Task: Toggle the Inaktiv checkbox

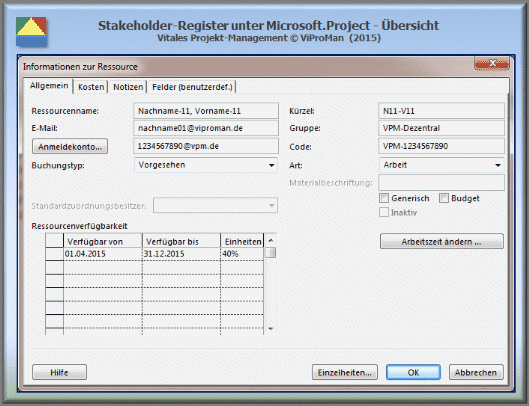Action: (x=384, y=212)
